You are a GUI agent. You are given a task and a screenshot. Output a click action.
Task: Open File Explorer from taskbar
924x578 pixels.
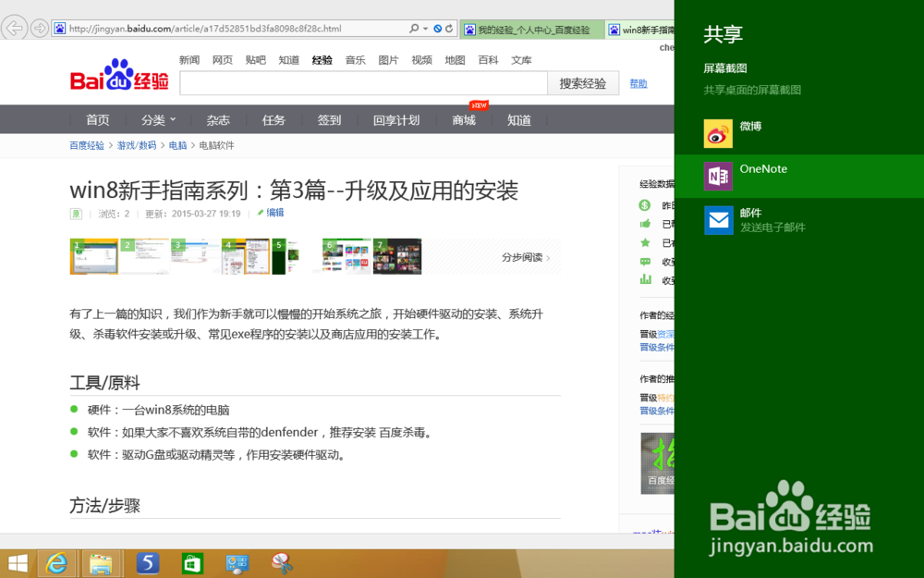(x=102, y=564)
